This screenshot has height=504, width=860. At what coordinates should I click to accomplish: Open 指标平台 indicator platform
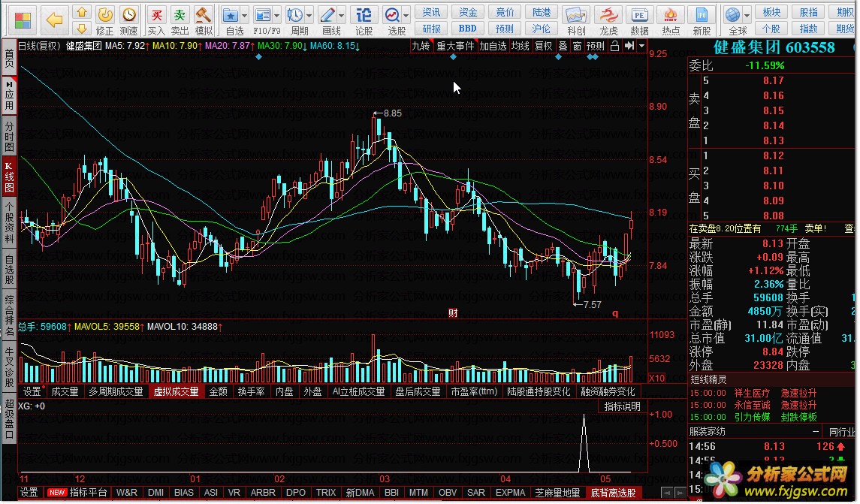(x=89, y=493)
